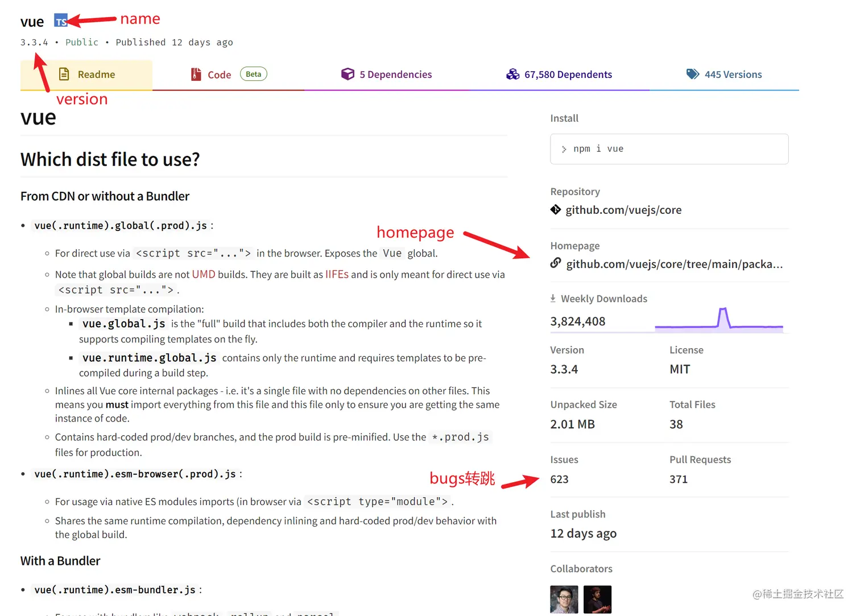This screenshot has height=616, width=860.
Task: Click the prompt chevron icon in install box
Action: point(564,149)
